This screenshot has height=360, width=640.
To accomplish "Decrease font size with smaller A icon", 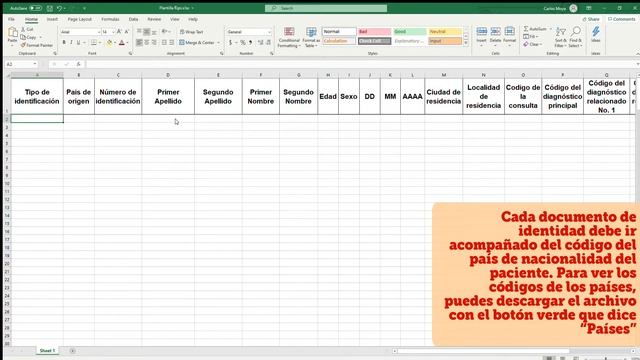I will 127,31.
